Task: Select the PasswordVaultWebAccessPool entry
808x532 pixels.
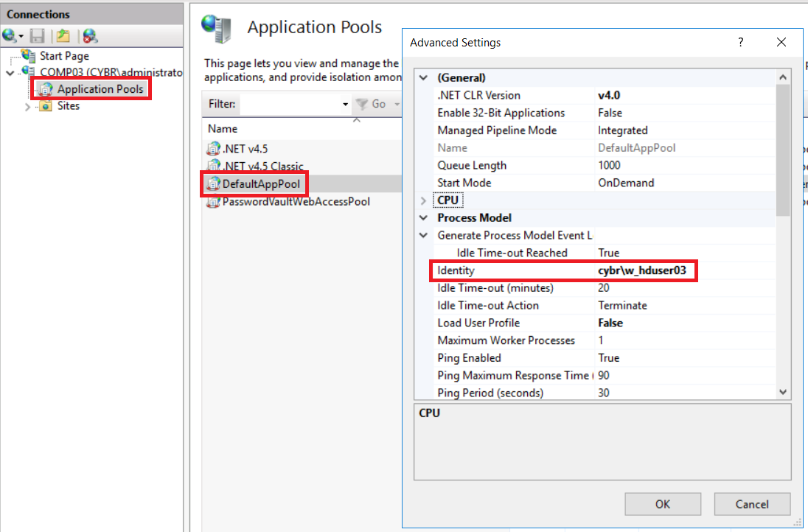Action: click(x=296, y=201)
